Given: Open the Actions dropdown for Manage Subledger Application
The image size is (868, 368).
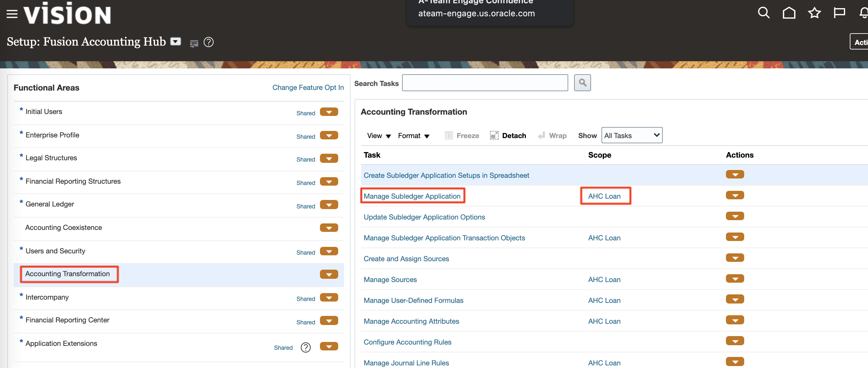Looking at the screenshot, I should pyautogui.click(x=735, y=195).
